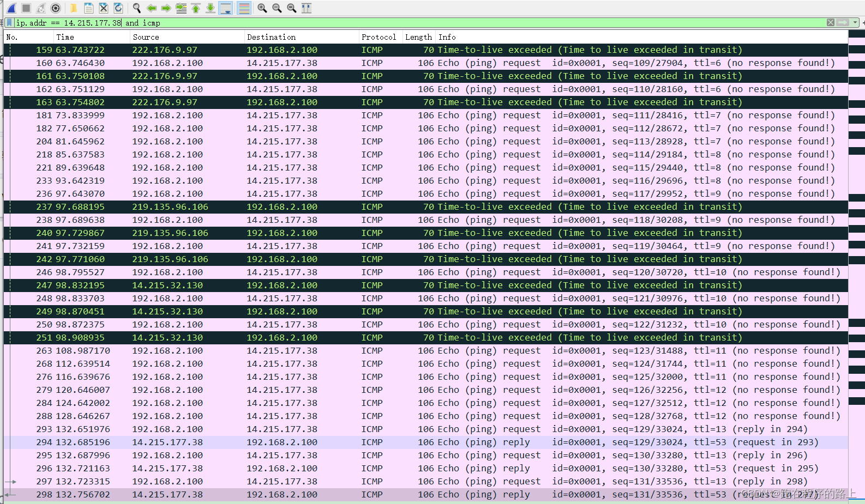The width and height of the screenshot is (865, 504).
Task: Select packet 163 from 222.176.9.97
Action: [426, 102]
